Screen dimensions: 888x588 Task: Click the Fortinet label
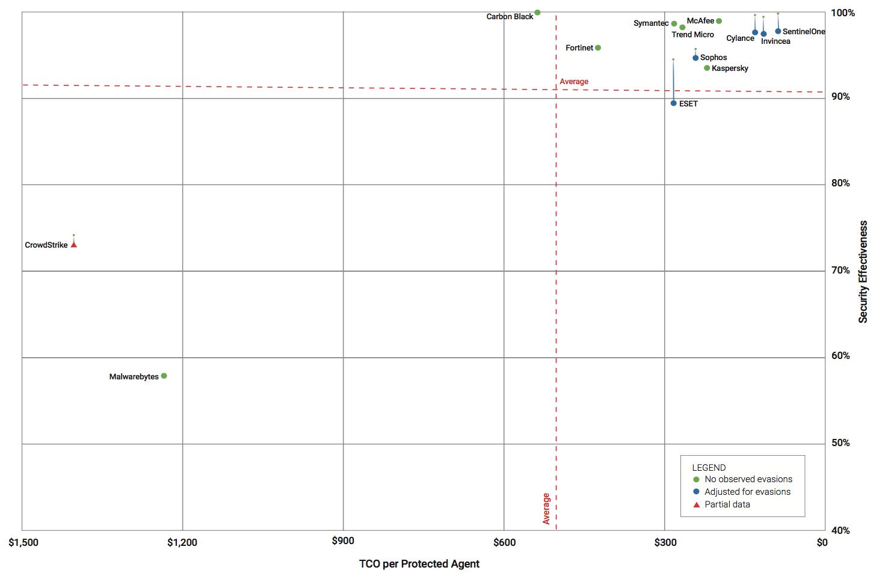(579, 47)
